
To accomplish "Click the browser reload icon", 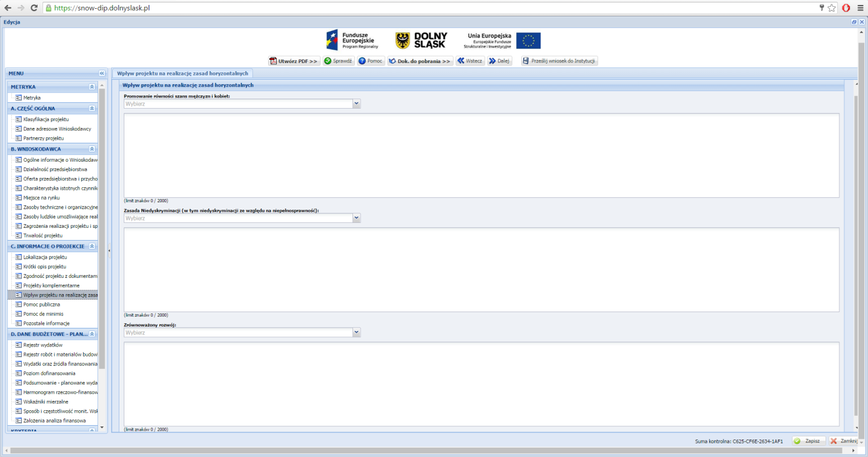I will click(34, 8).
